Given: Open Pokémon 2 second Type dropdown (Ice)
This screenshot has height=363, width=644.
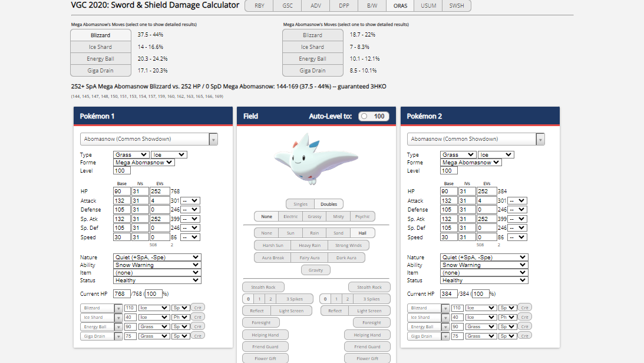Looking at the screenshot, I should 496,155.
